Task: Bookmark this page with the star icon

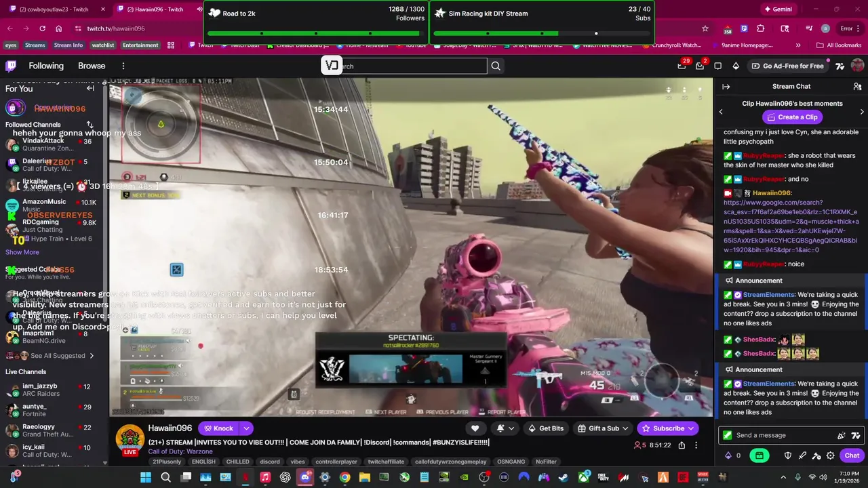Action: (x=705, y=28)
